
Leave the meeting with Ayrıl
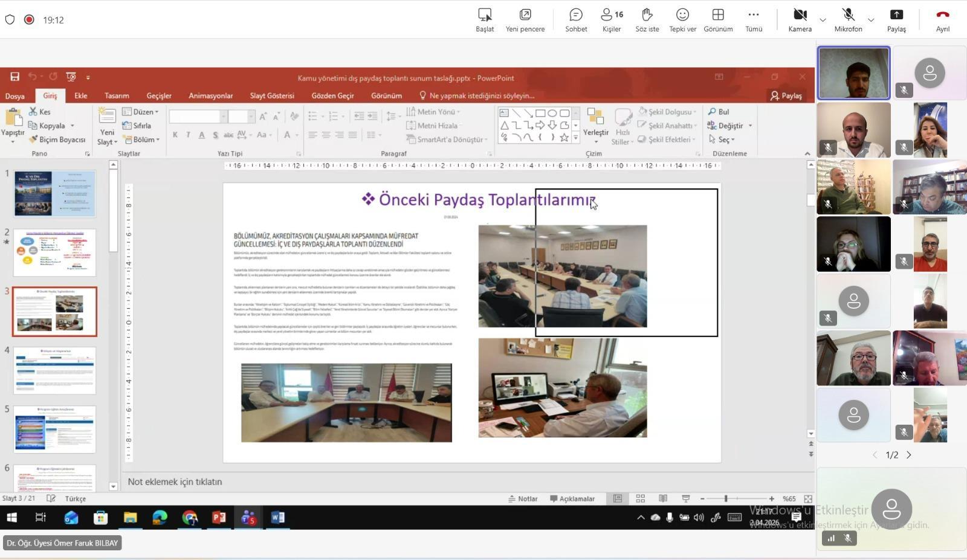pyautogui.click(x=942, y=20)
